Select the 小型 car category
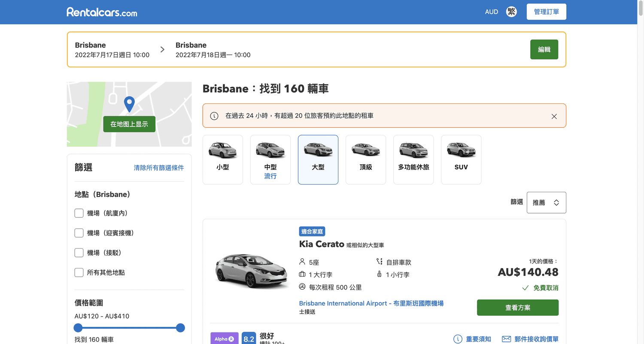 pos(223,160)
